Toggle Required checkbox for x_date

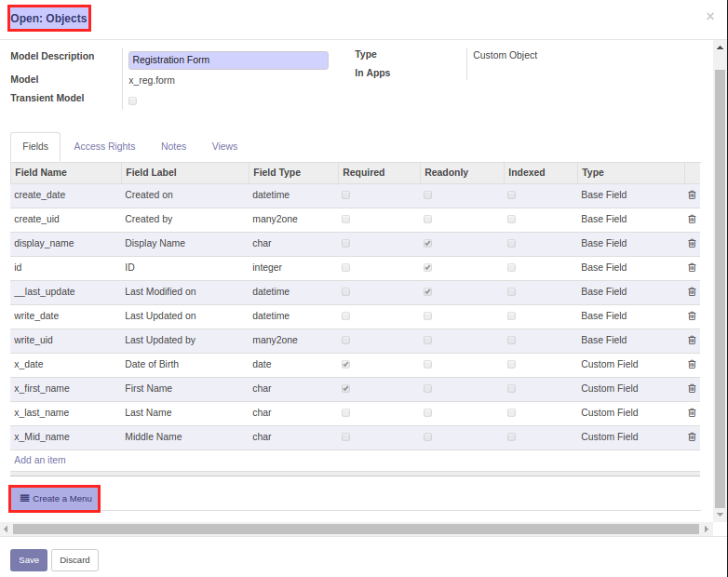coord(346,365)
